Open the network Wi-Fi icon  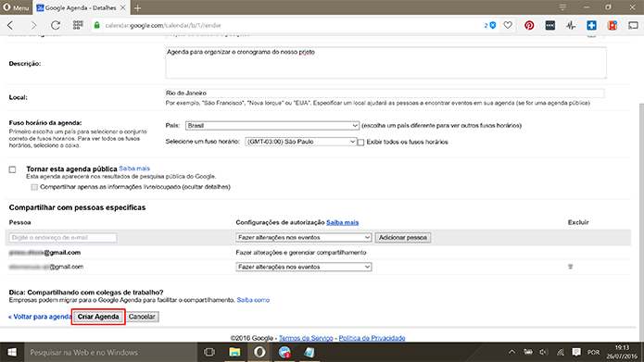point(561,352)
